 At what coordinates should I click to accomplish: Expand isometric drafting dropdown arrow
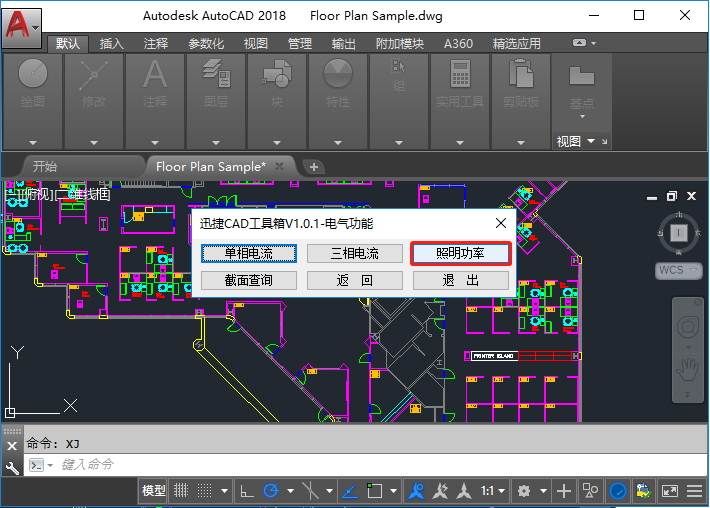(330, 491)
